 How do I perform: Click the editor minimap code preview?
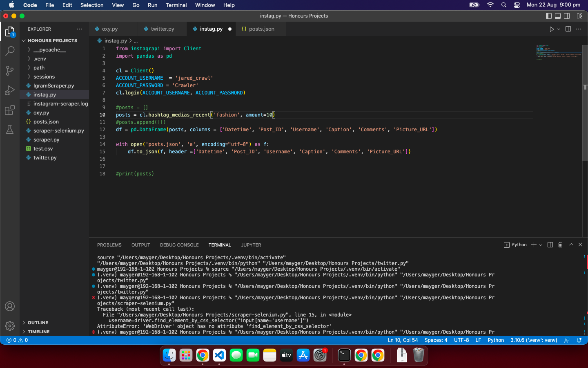(559, 52)
